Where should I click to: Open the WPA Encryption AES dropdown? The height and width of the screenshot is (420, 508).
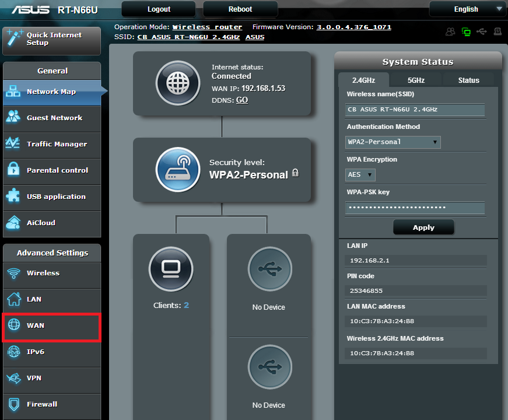pos(360,174)
